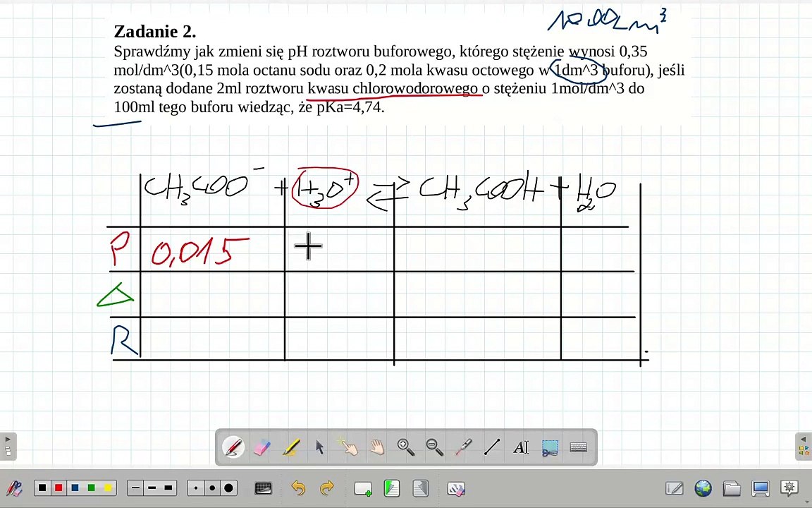Expand the right library panel
The width and height of the screenshot is (812, 508).
804,447
